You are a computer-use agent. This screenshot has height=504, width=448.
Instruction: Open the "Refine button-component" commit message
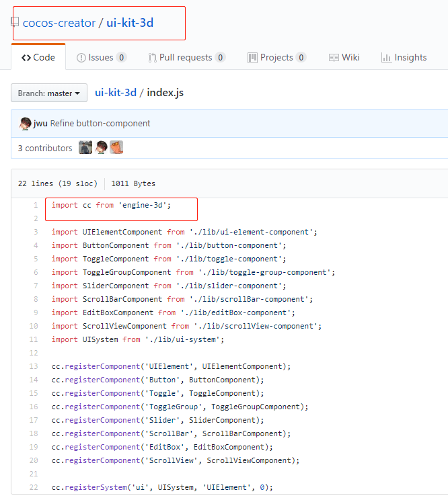pyautogui.click(x=100, y=124)
